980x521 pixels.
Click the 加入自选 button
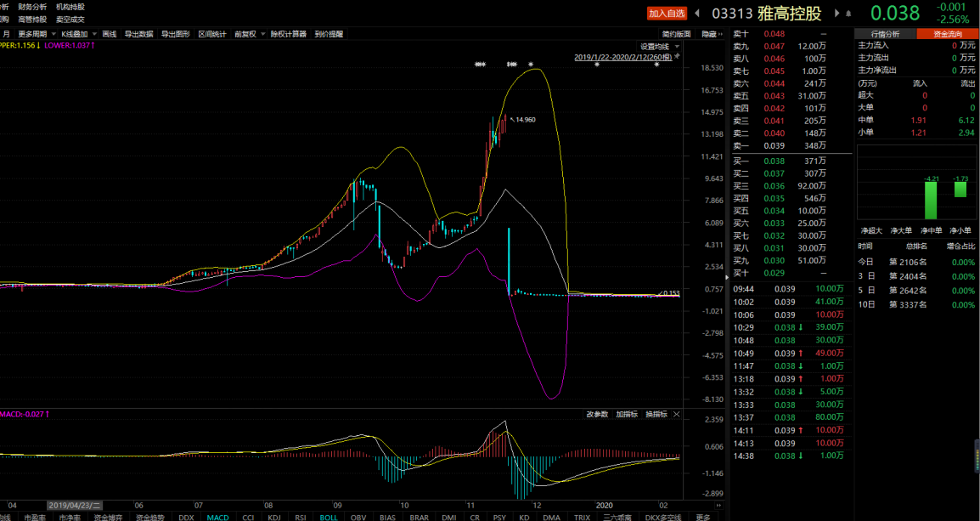[x=667, y=13]
